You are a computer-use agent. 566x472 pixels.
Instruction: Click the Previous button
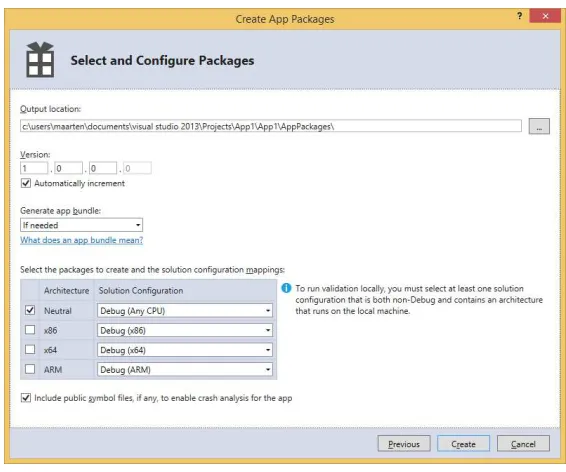404,443
